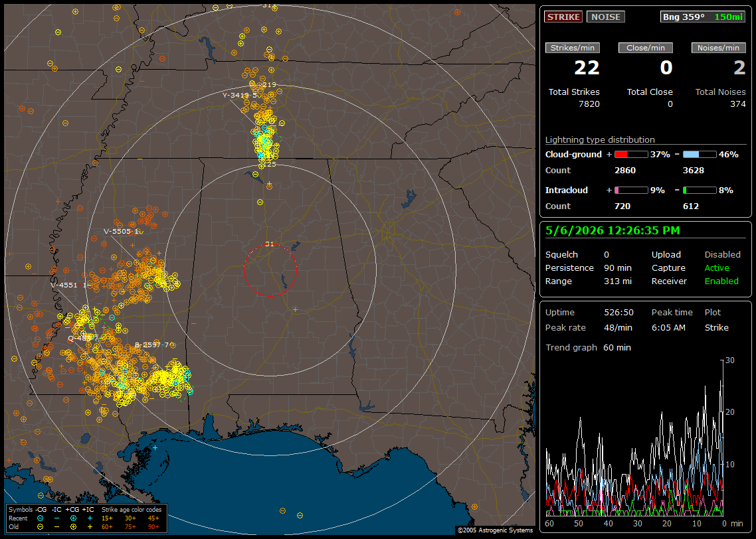Switch to NOISE mode button
This screenshot has width=756, height=539.
click(x=606, y=17)
